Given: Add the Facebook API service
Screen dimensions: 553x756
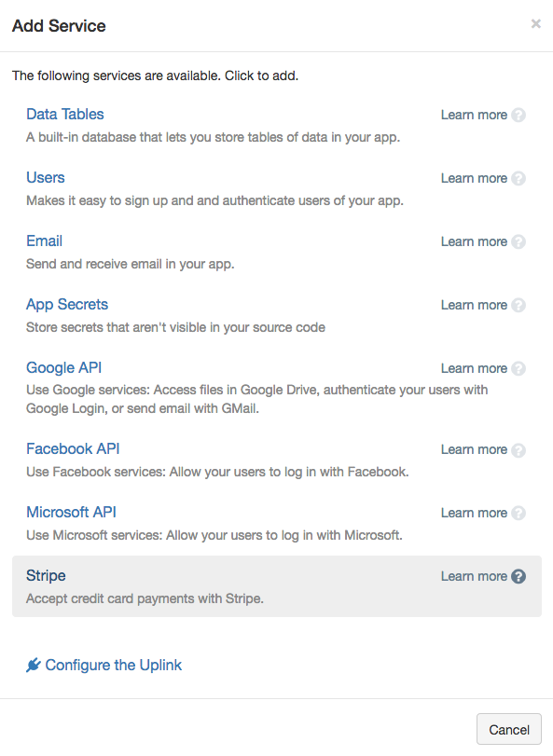Looking at the screenshot, I should click(73, 449).
